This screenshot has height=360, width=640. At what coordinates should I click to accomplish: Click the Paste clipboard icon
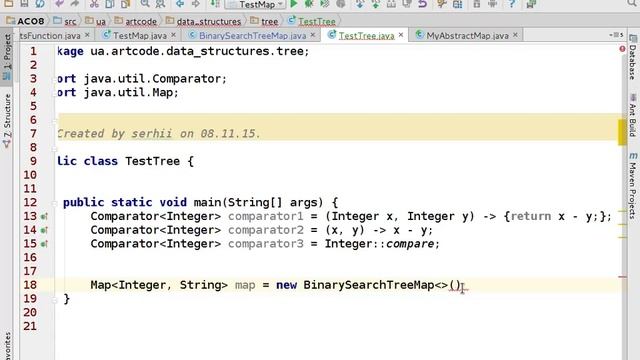click(x=125, y=4)
